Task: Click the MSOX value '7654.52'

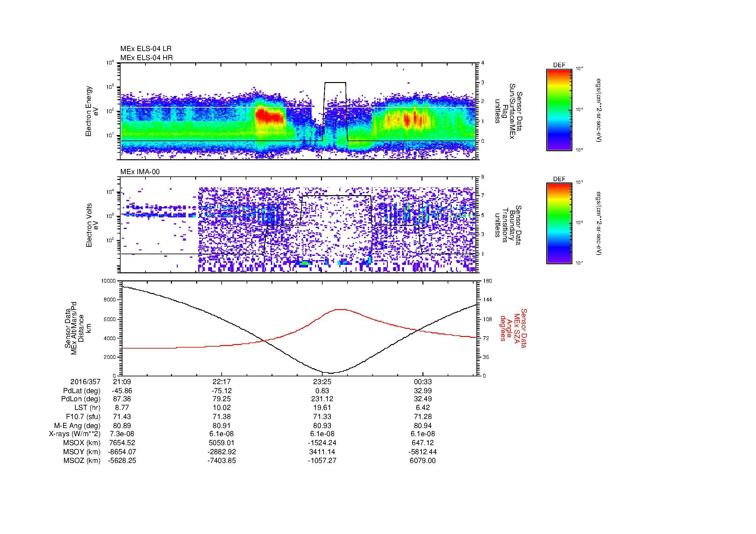Action: coord(122,443)
